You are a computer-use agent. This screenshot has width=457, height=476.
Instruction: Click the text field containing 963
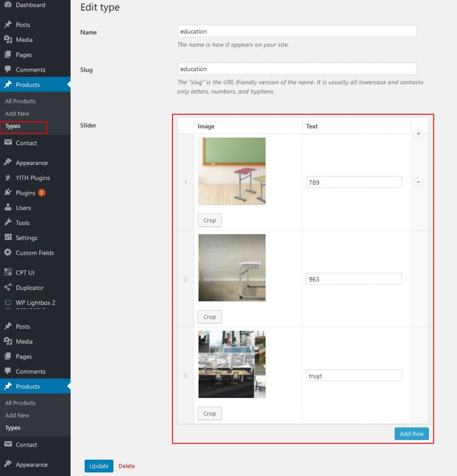354,279
